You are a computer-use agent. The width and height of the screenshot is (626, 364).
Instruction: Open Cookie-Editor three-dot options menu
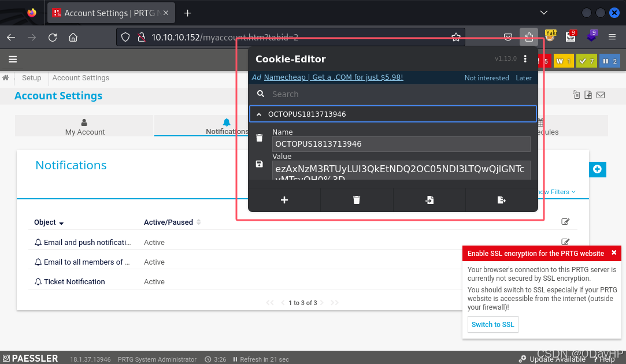525,59
